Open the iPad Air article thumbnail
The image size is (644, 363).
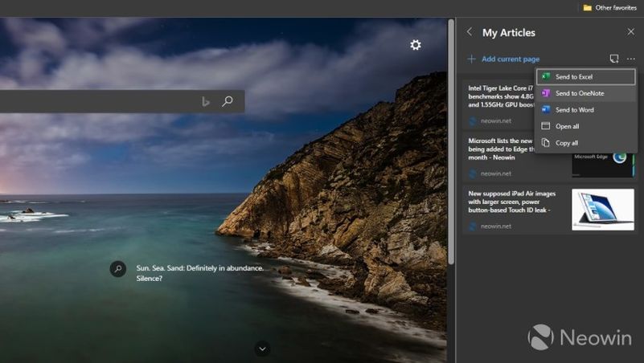click(x=602, y=210)
